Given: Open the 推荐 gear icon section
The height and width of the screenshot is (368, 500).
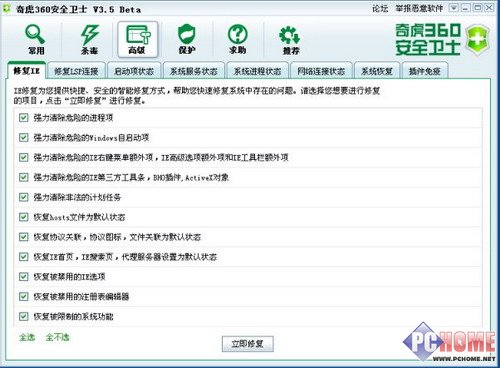Looking at the screenshot, I should [291, 40].
